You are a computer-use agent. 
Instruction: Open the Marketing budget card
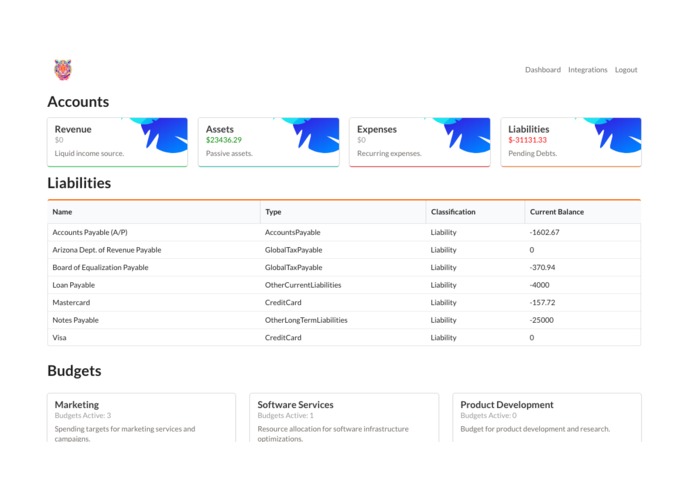[141, 417]
